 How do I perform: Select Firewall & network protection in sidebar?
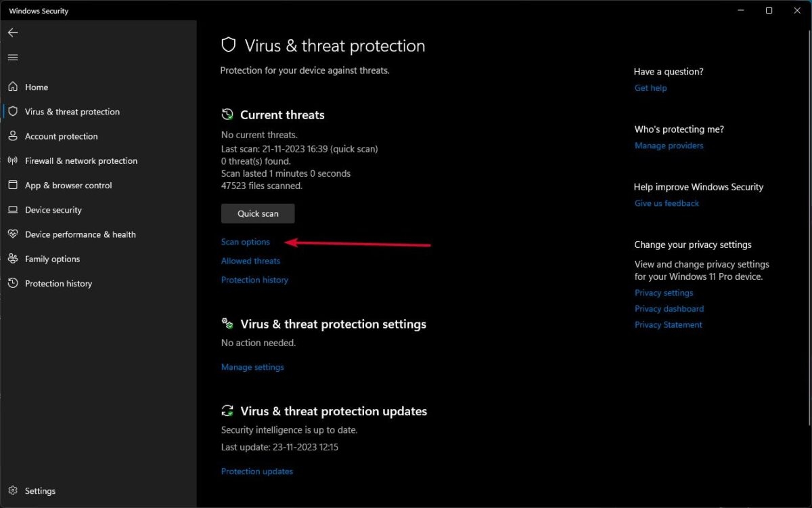(81, 161)
